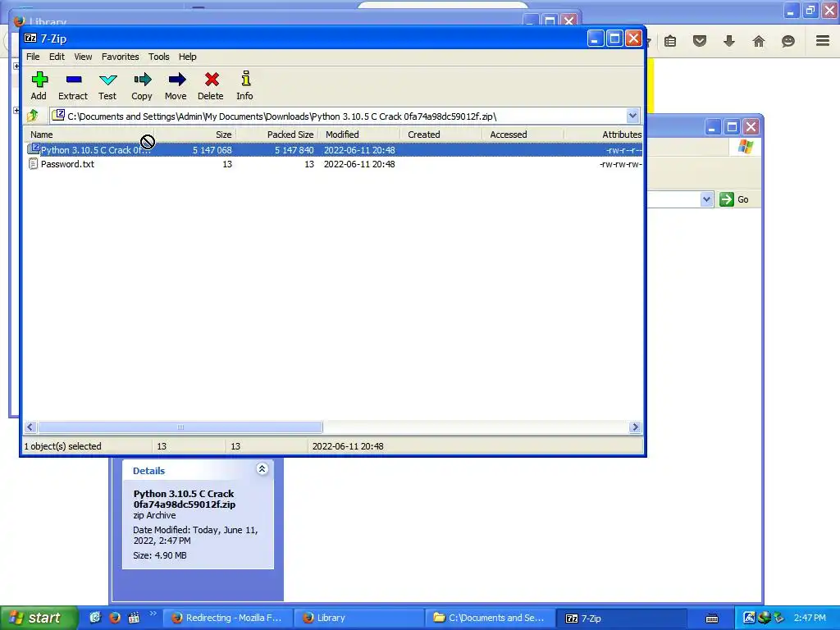Click the horizontal scrollbar thumb

point(180,427)
